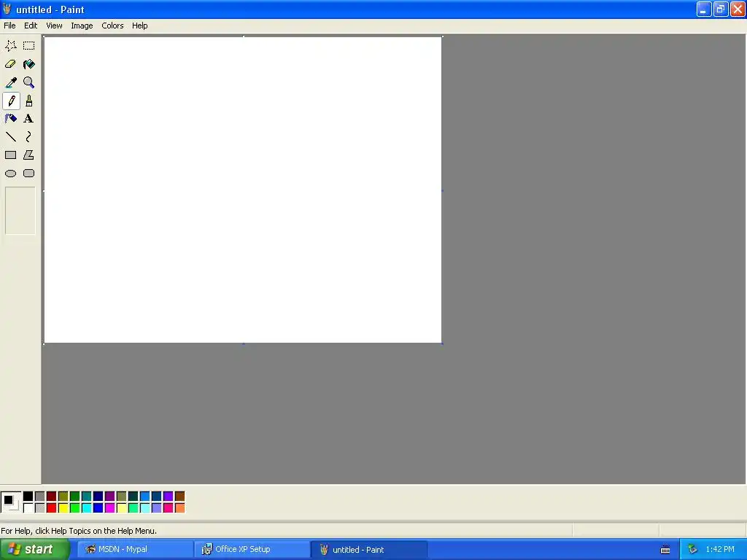747x560 pixels.
Task: Open the Colors menu
Action: click(x=112, y=26)
